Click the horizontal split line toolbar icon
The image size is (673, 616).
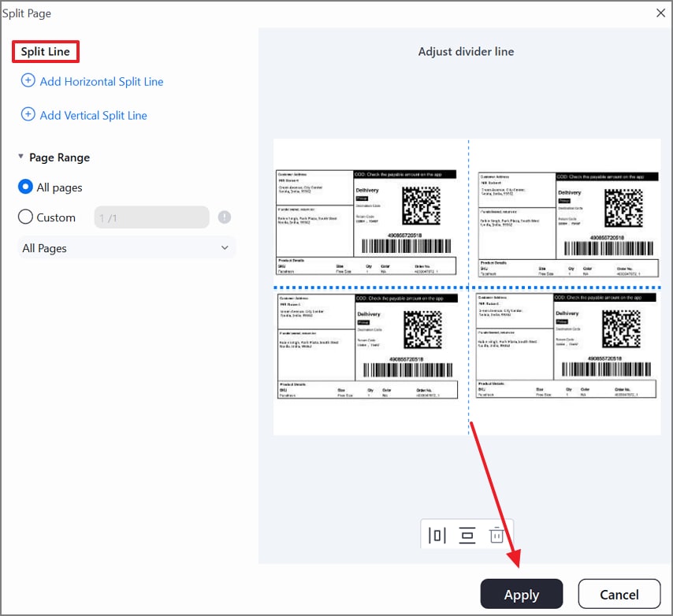[467, 536]
